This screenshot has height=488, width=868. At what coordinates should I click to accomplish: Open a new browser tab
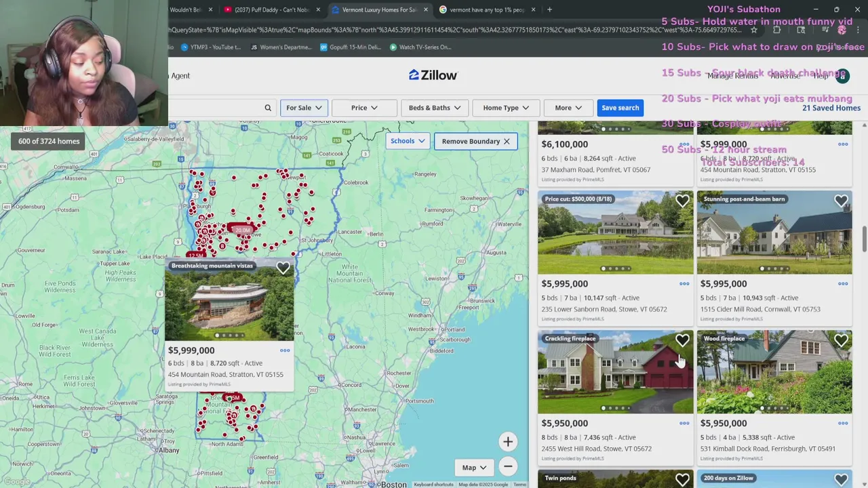click(549, 9)
